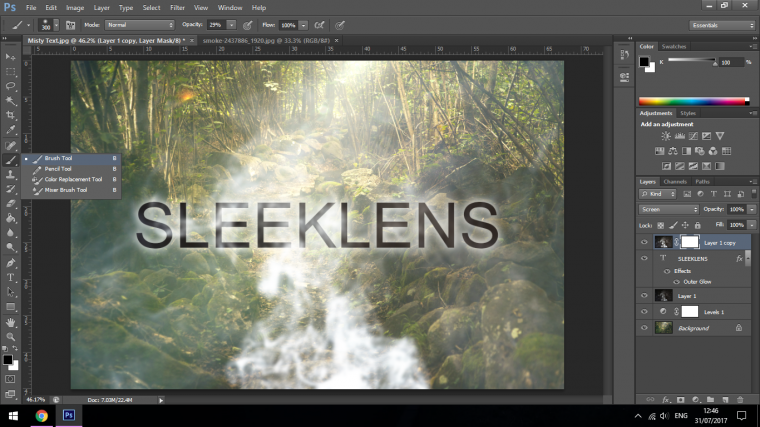Add Brightness/Contrast adjustment icon
This screenshot has width=760, height=427.
(x=666, y=136)
